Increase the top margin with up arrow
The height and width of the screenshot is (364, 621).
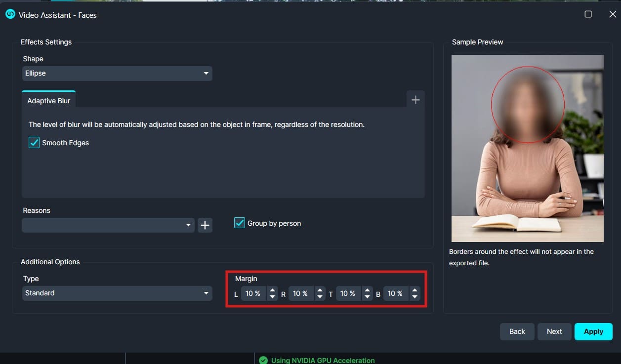367,290
